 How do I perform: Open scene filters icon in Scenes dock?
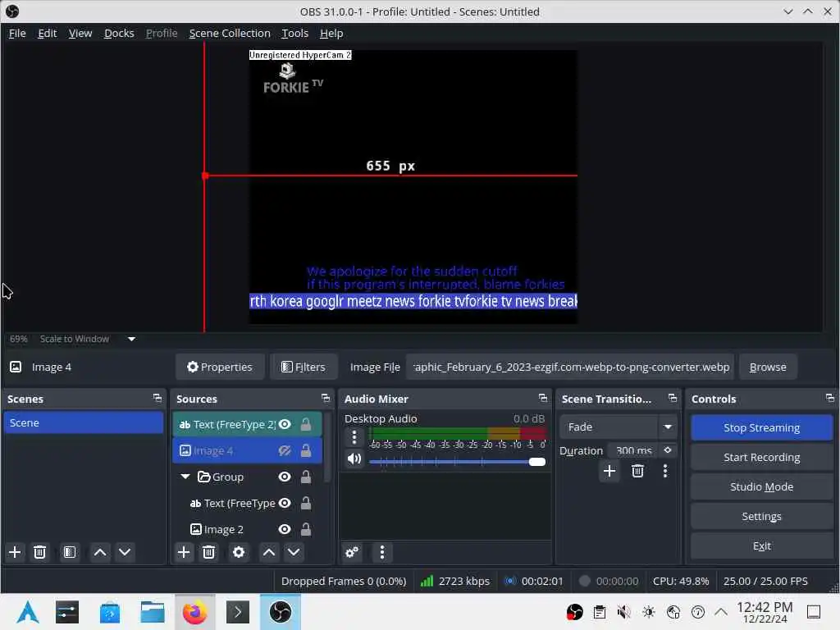click(x=70, y=552)
